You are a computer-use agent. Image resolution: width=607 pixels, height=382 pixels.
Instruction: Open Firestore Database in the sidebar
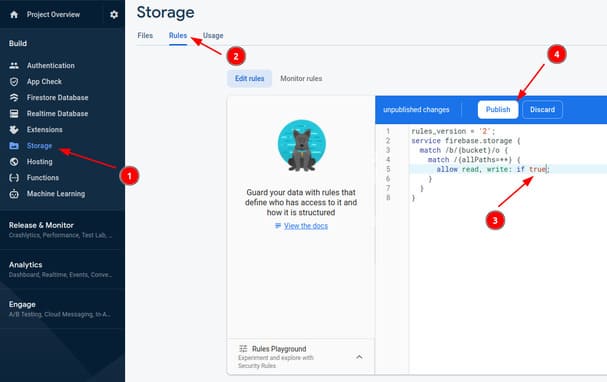pos(57,98)
